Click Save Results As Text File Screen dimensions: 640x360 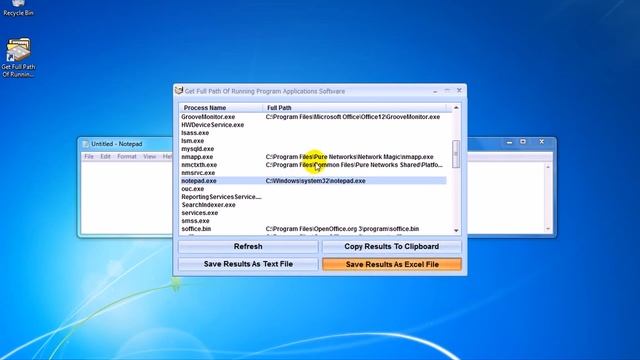[248, 264]
